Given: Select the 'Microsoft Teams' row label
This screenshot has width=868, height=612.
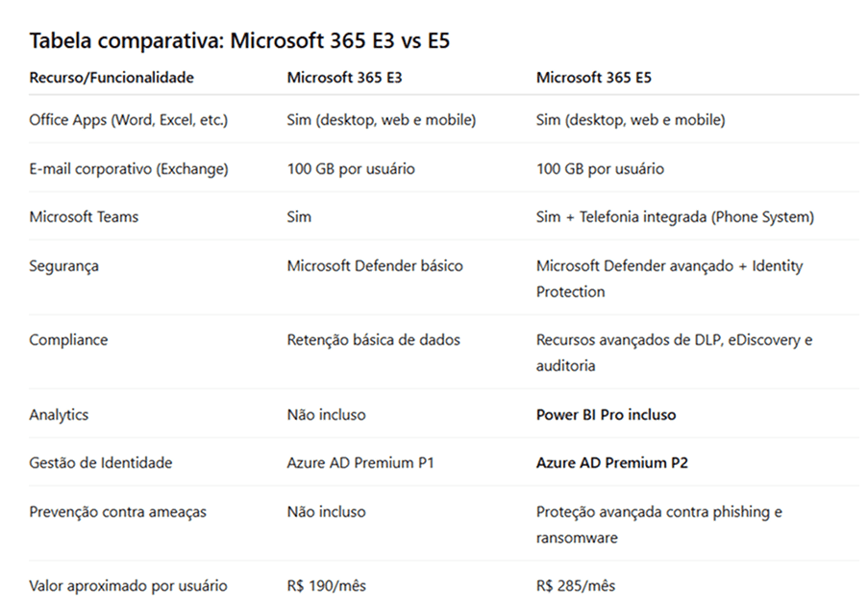Looking at the screenshot, I should pyautogui.click(x=84, y=216).
